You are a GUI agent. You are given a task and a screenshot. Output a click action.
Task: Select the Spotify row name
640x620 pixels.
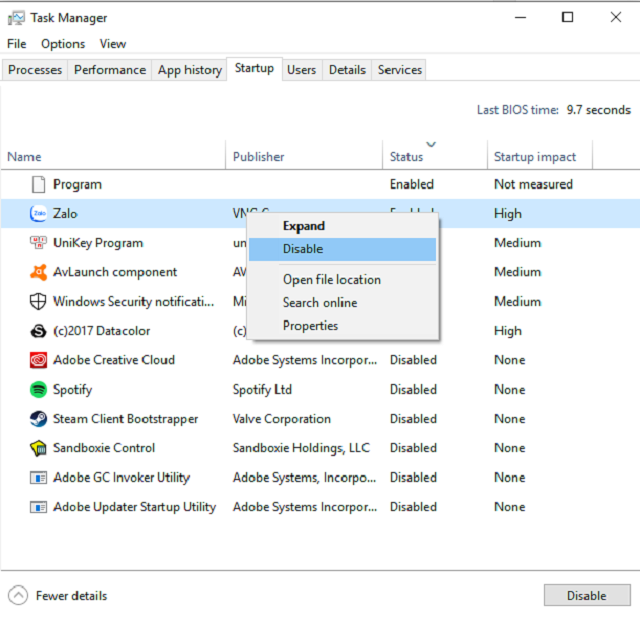73,390
